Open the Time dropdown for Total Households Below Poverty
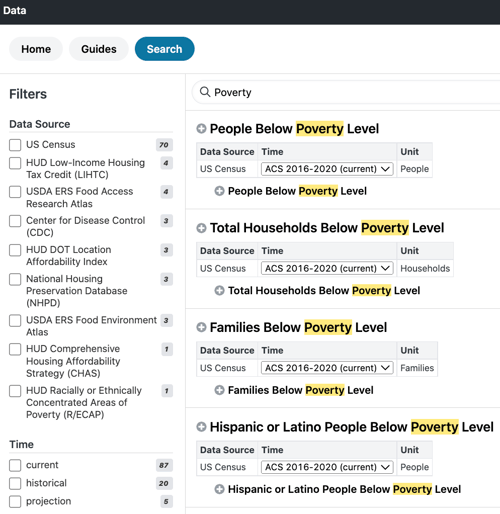Screen dimensions: 500x514 click(x=327, y=268)
